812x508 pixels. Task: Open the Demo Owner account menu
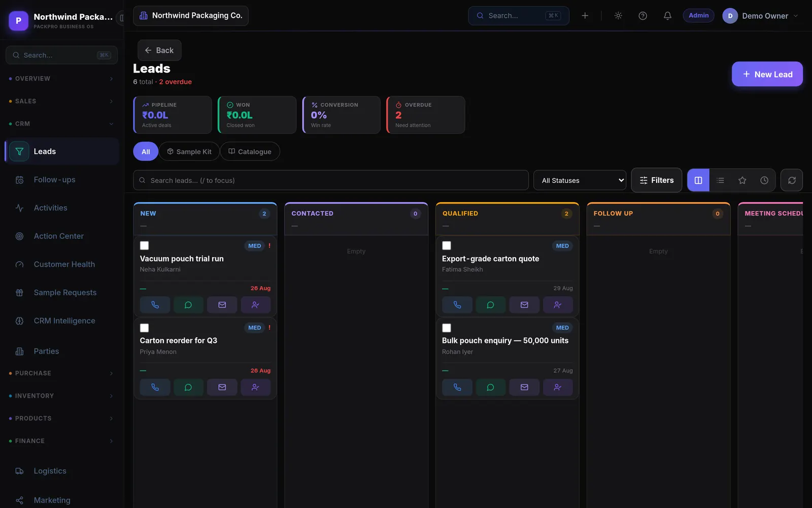(x=760, y=16)
